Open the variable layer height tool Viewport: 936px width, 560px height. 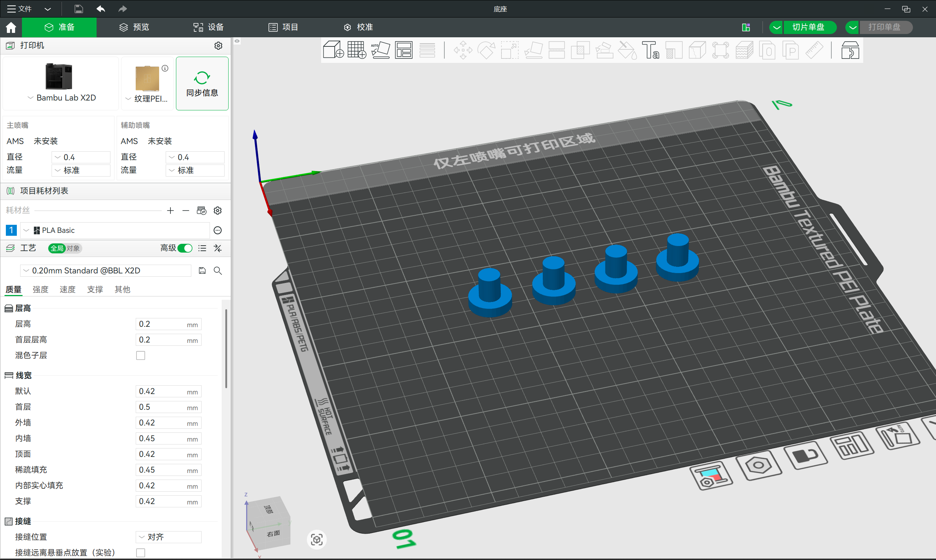427,50
